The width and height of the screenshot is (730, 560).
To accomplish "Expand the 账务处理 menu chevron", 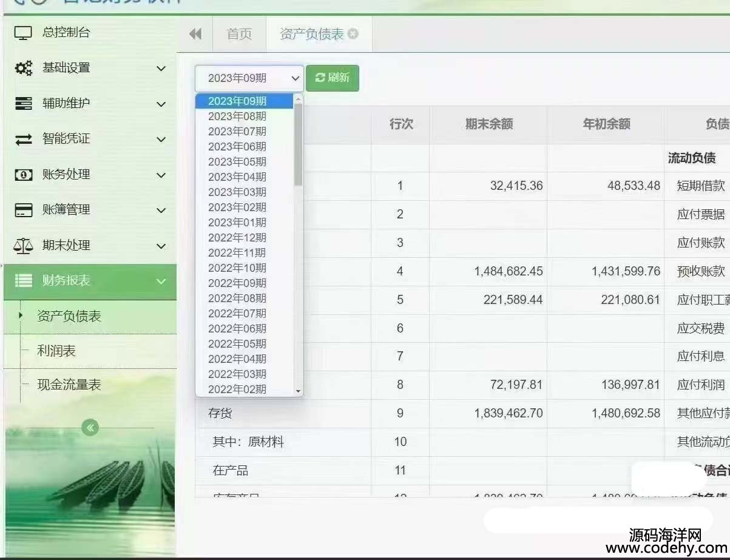I will pyautogui.click(x=161, y=175).
